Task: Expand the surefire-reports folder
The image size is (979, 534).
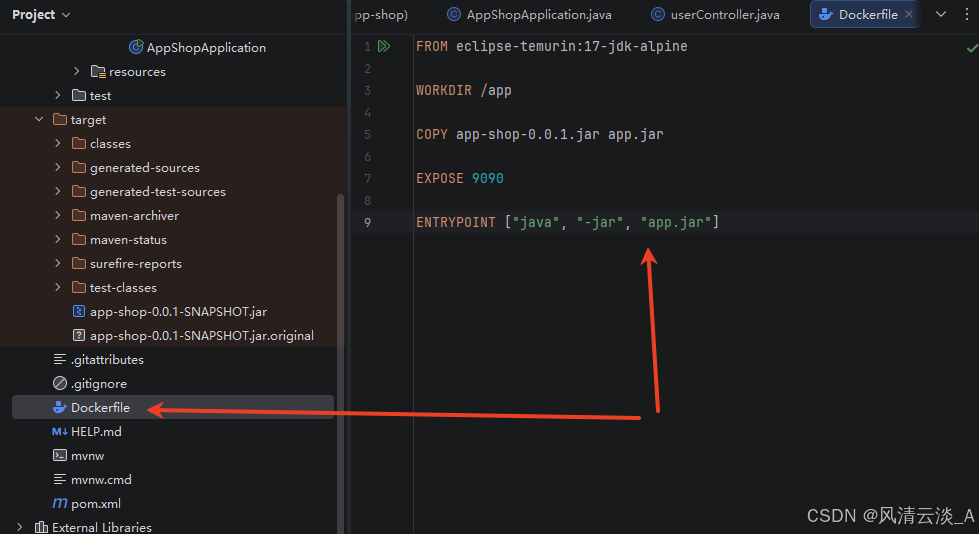Action: 58,263
